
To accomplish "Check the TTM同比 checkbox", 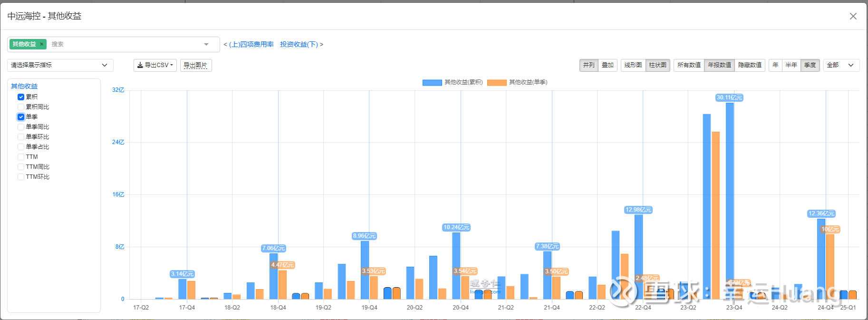I will (x=21, y=167).
